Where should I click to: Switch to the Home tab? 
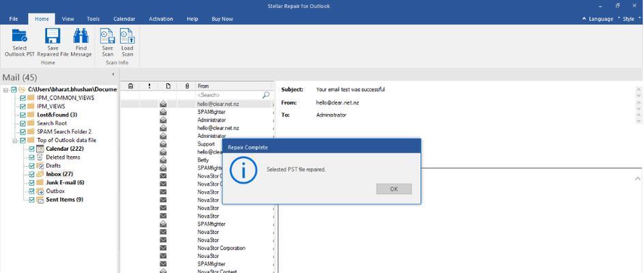(x=42, y=19)
